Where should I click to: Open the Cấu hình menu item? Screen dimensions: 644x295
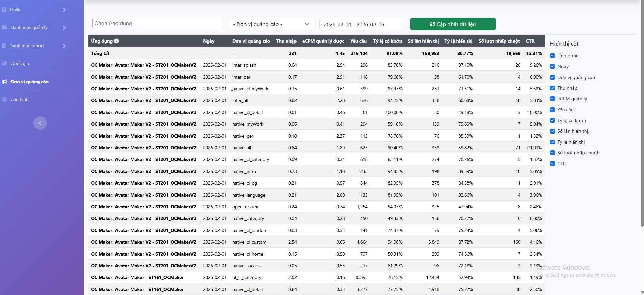pos(20,99)
